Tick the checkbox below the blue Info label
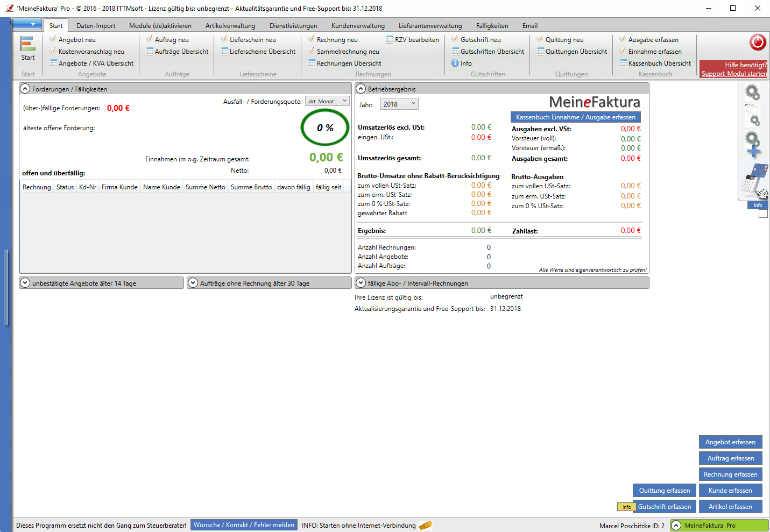This screenshot has height=532, width=770. click(x=763, y=214)
